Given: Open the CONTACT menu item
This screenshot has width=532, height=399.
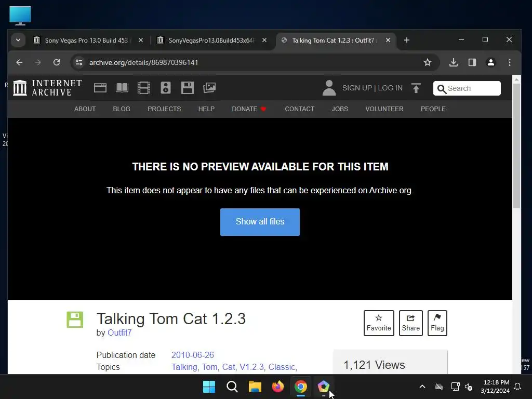Looking at the screenshot, I should point(300,109).
